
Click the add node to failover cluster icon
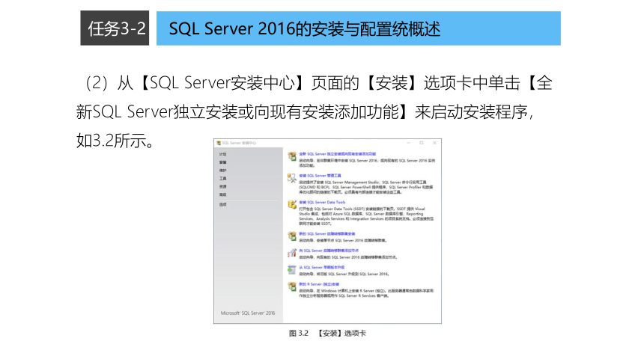pos(292,253)
